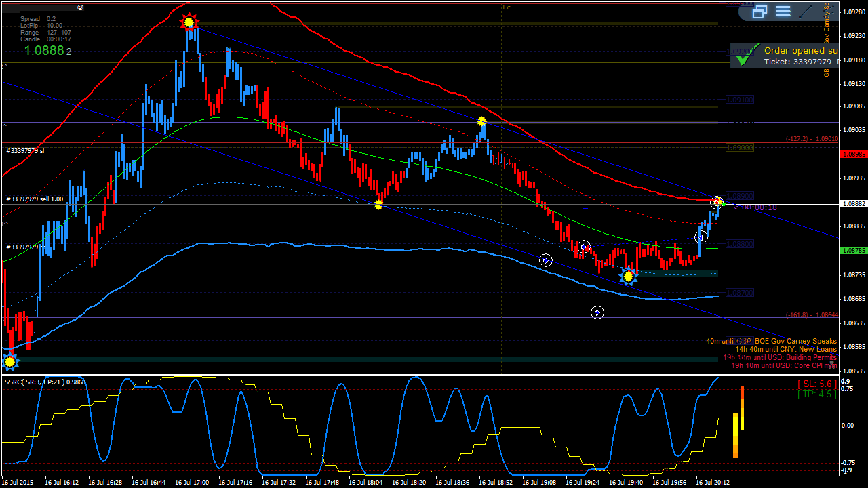Screen dimensions: 868x488
Task: Click the SL: 5.6 label
Action: tap(818, 384)
